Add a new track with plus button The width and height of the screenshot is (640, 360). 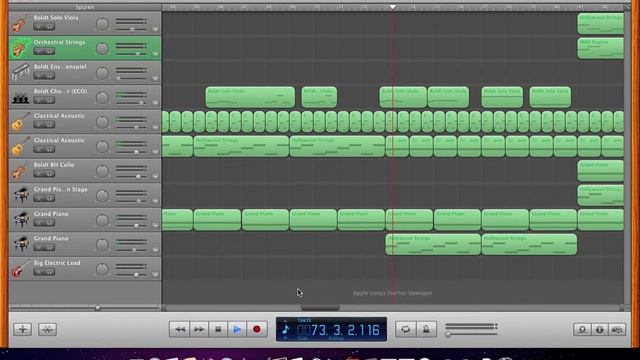[x=22, y=329]
